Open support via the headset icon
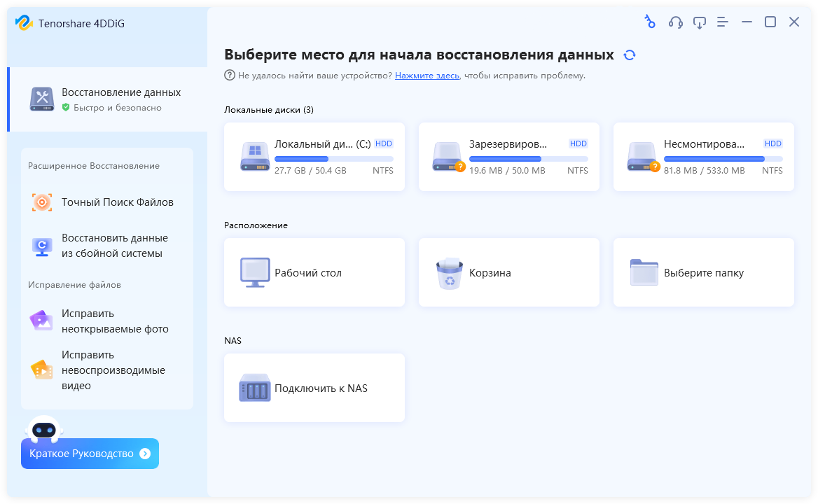 (x=675, y=22)
